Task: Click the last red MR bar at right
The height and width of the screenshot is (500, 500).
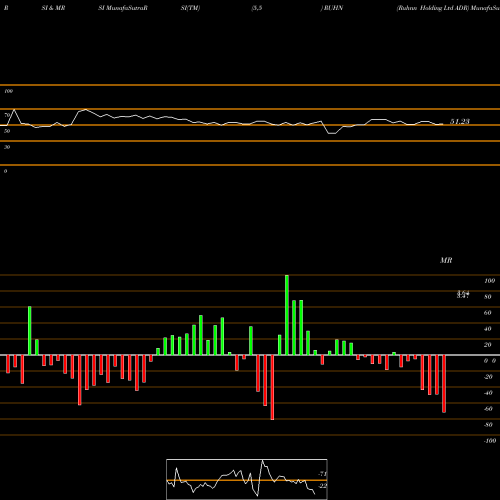Action: pyautogui.click(x=444, y=384)
